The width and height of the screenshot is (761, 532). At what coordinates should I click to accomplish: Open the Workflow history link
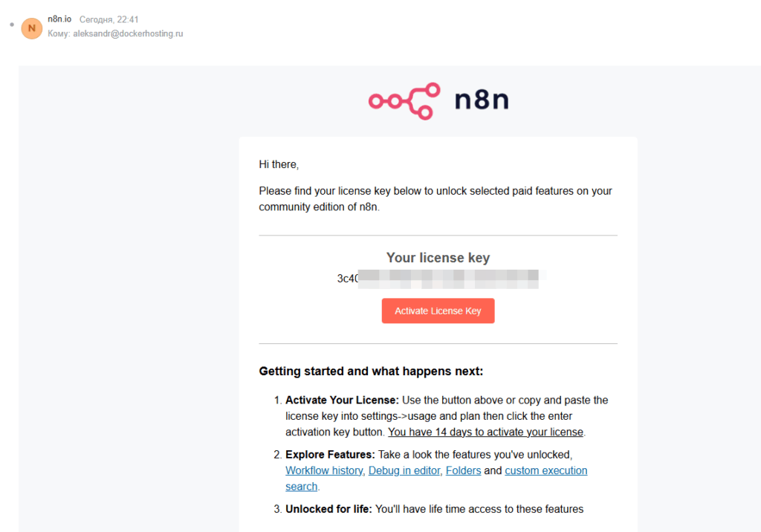click(x=324, y=470)
